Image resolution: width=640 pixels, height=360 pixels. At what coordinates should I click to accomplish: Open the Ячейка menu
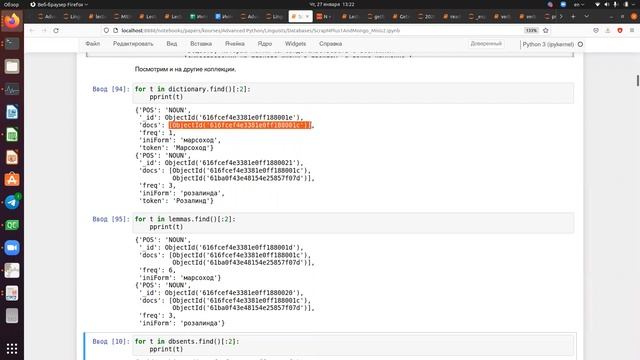235,44
